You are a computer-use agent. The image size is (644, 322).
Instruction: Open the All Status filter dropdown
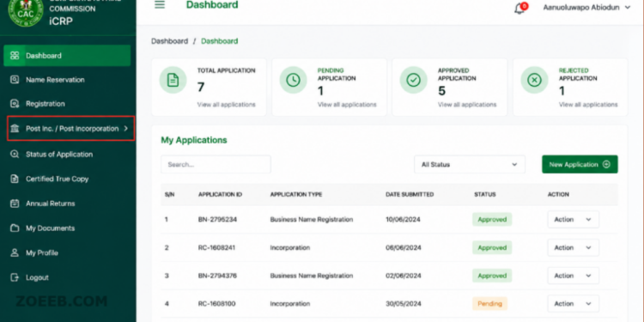tap(470, 164)
